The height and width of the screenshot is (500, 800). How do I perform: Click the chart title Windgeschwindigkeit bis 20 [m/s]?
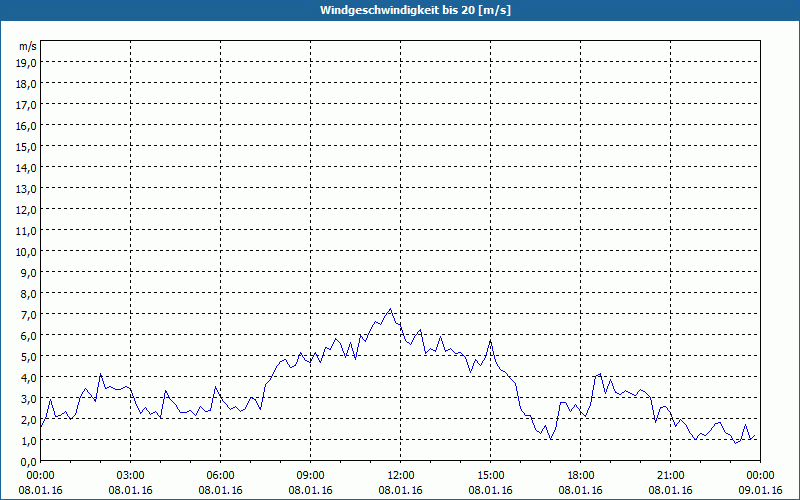coord(415,10)
